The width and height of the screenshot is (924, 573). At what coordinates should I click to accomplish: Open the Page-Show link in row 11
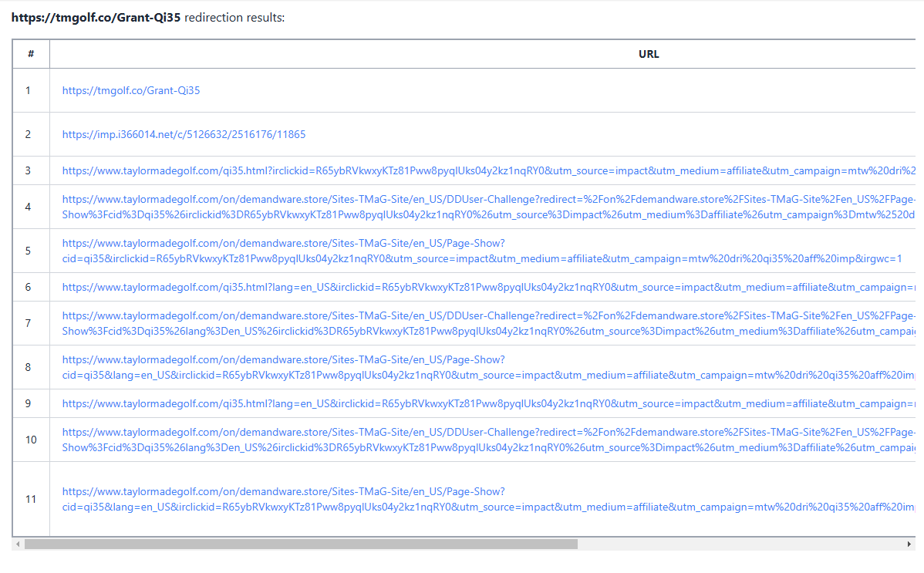click(x=488, y=499)
